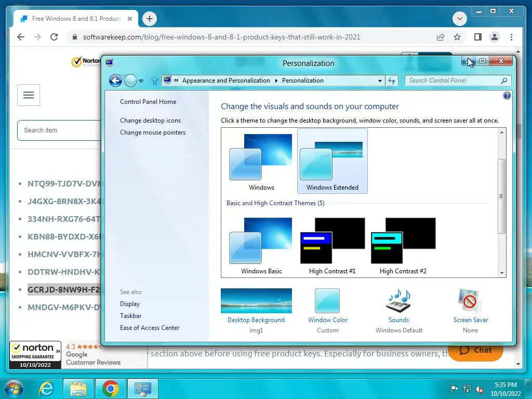532x399 pixels.
Task: Click the Norton Shopping Guarantee badge
Action: coord(35,355)
